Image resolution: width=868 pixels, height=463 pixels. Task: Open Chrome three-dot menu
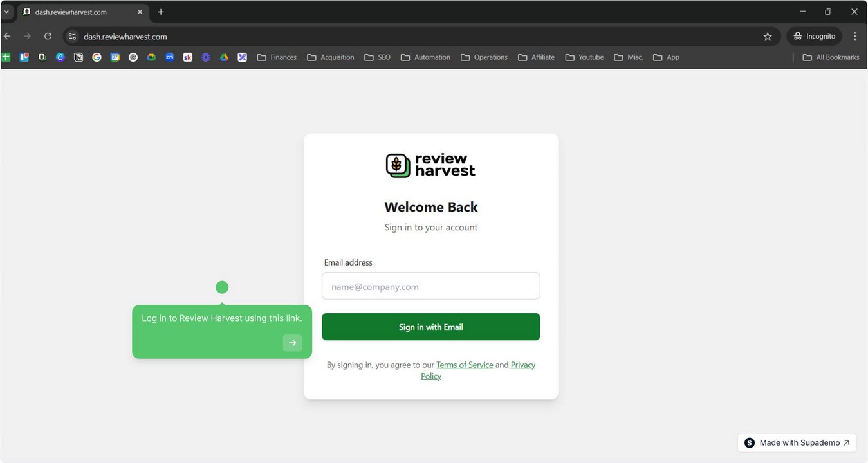(855, 37)
